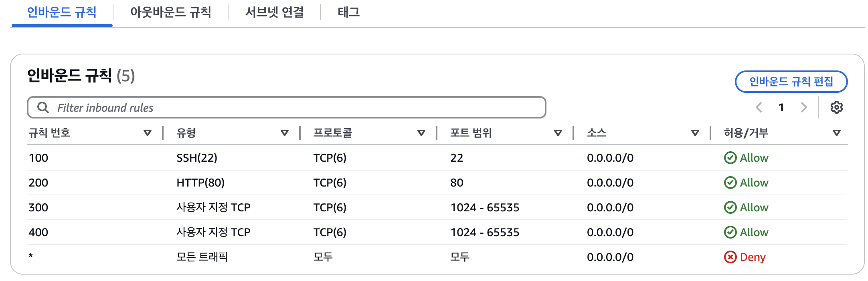868x281 pixels.
Task: Sort by 허용/거부 column arrow
Action: pyautogui.click(x=836, y=133)
